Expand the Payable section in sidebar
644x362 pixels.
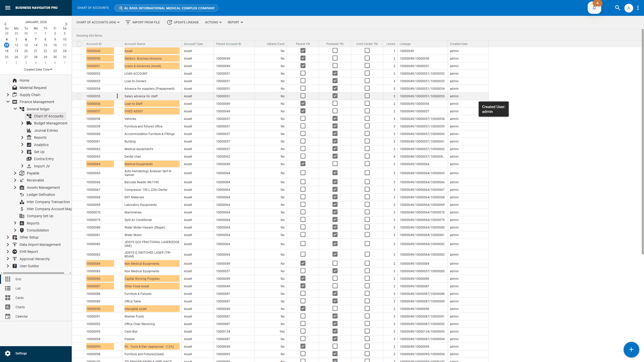(15, 173)
